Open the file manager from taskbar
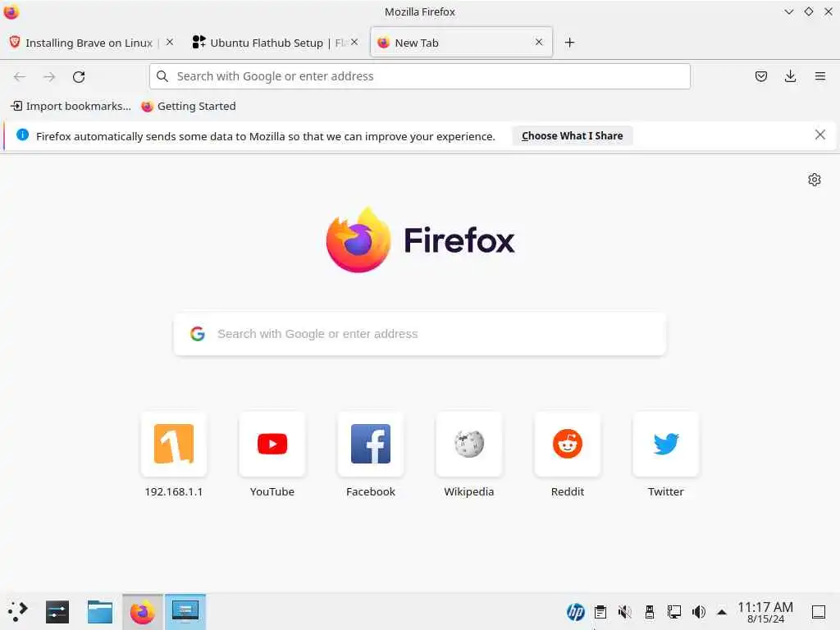The width and height of the screenshot is (840, 630). 99,611
